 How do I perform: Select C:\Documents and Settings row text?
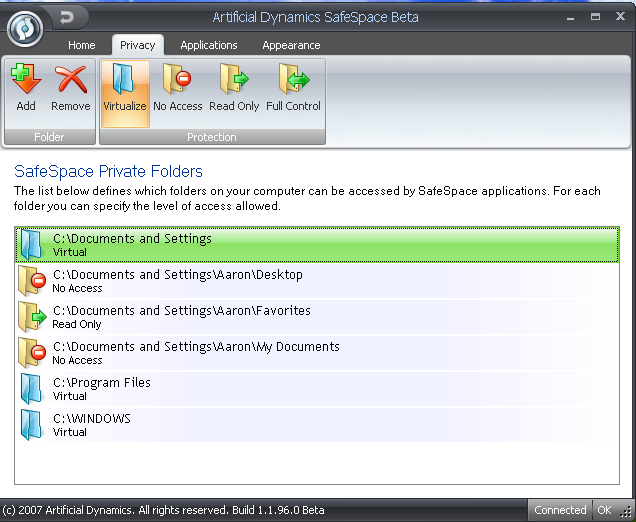(x=132, y=238)
